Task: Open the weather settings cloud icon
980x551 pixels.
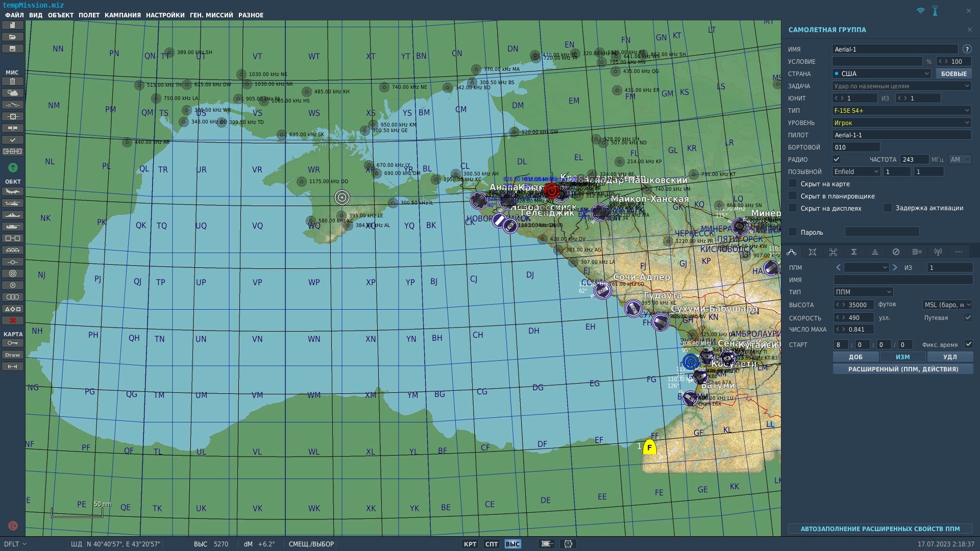Action: (x=13, y=93)
